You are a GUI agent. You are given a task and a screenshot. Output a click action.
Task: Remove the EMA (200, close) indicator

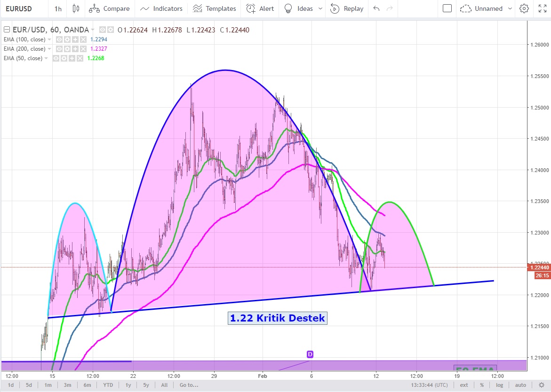[83, 49]
